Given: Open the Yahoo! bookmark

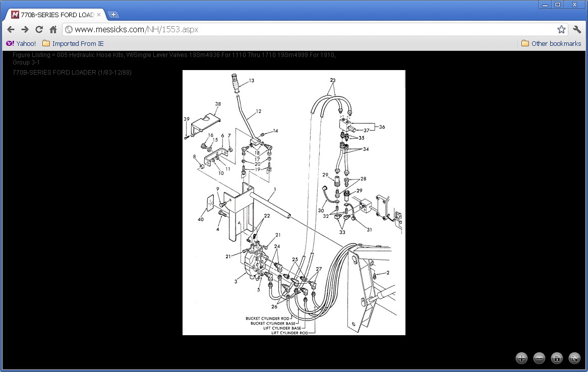Looking at the screenshot, I should click(21, 43).
